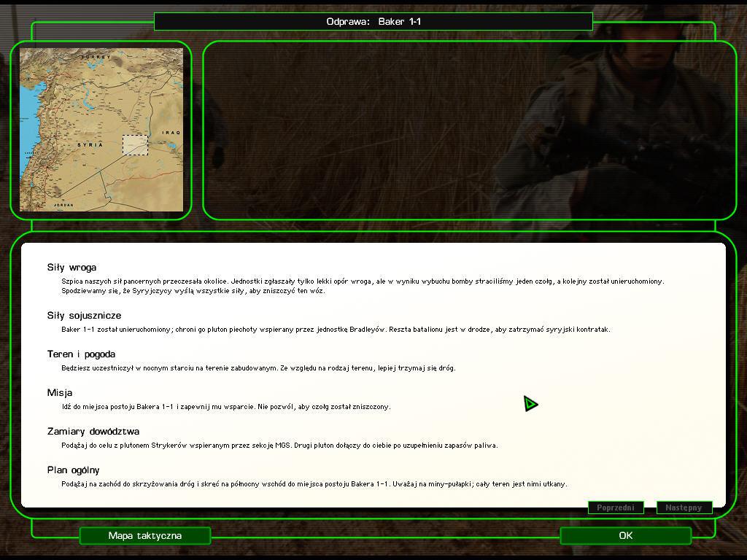Select the Teren i pogoda heading

click(x=81, y=354)
